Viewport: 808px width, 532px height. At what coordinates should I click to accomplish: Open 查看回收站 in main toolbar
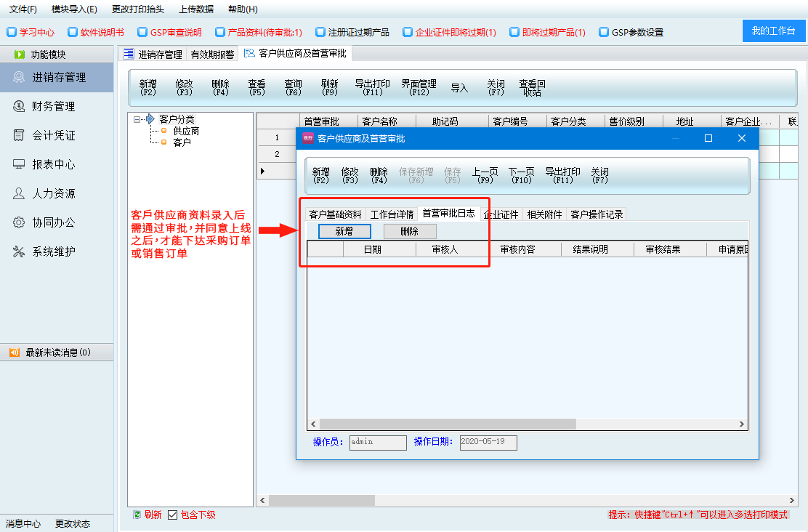click(532, 88)
